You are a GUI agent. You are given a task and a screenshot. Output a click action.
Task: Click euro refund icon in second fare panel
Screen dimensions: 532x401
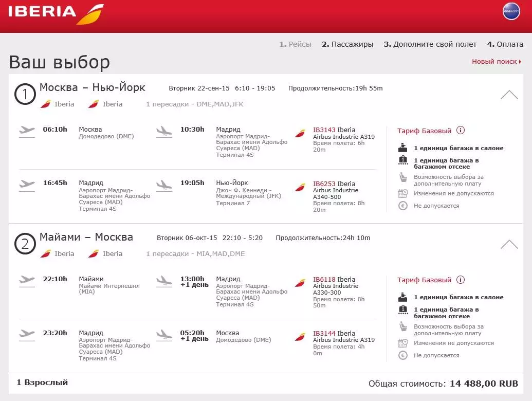(x=403, y=355)
